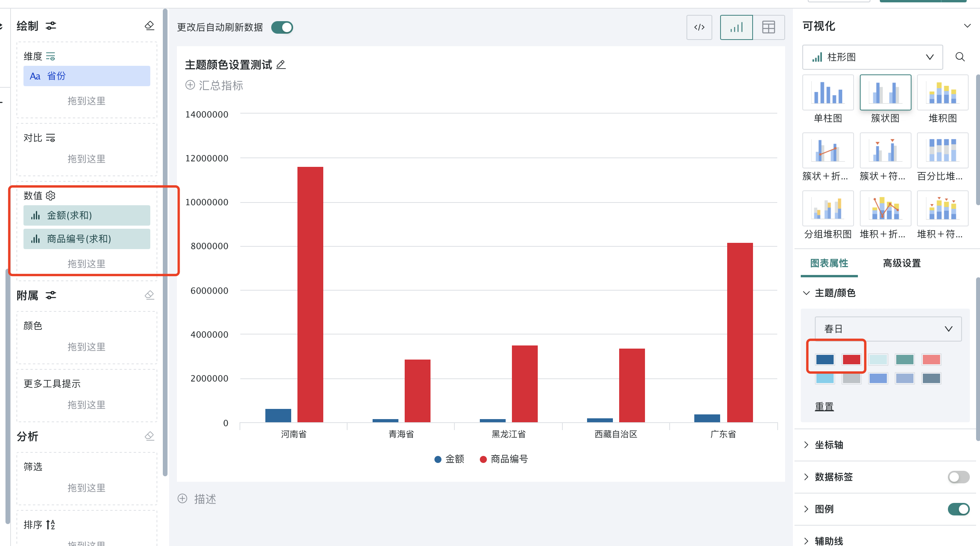Toggle 金额 series in chart legend
The image size is (980, 546).
pos(449,459)
